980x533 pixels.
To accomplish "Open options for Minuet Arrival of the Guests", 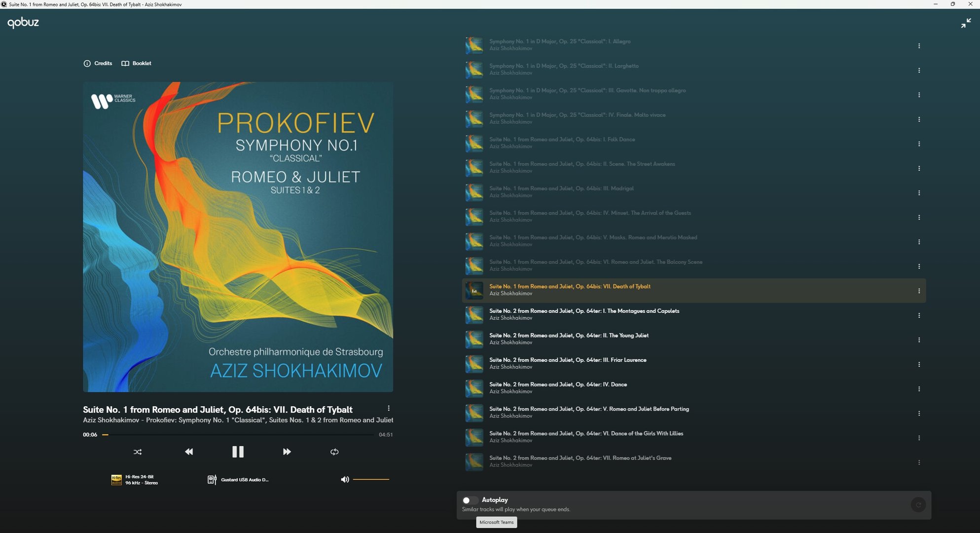I will [x=919, y=218].
